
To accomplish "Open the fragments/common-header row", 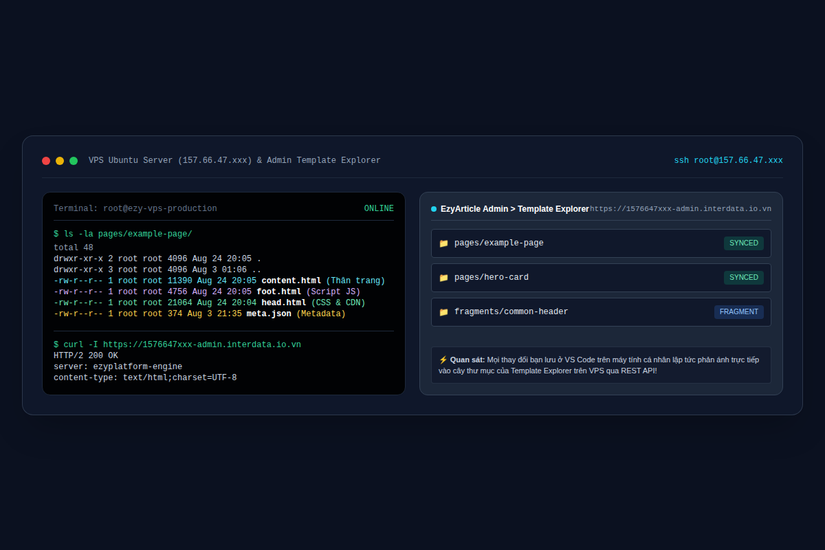I will [601, 312].
